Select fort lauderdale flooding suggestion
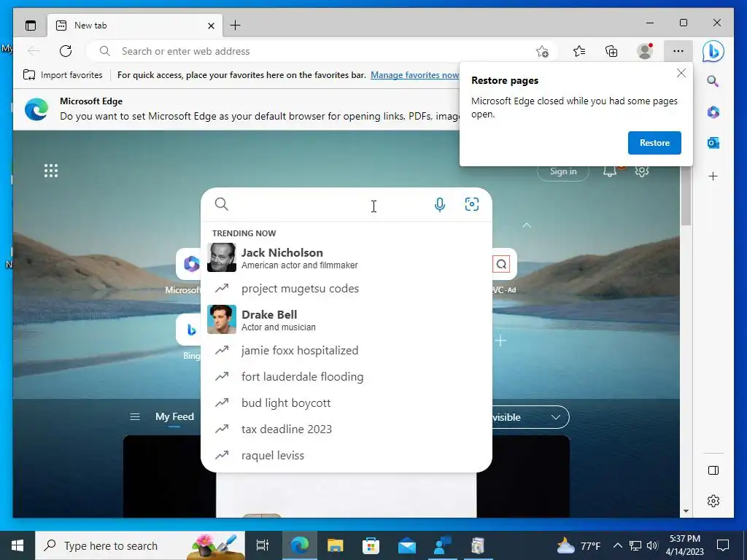Image resolution: width=747 pixels, height=560 pixels. point(347,377)
